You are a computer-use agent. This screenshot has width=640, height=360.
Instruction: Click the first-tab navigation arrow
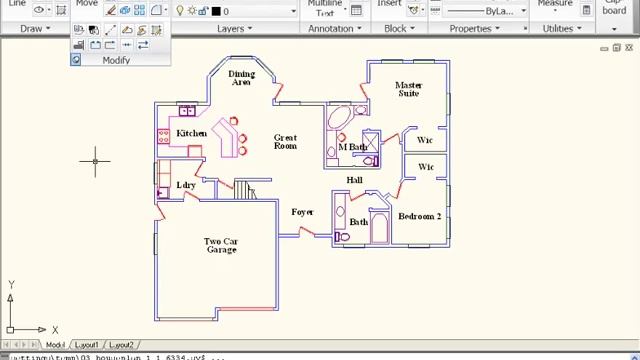click(6, 345)
